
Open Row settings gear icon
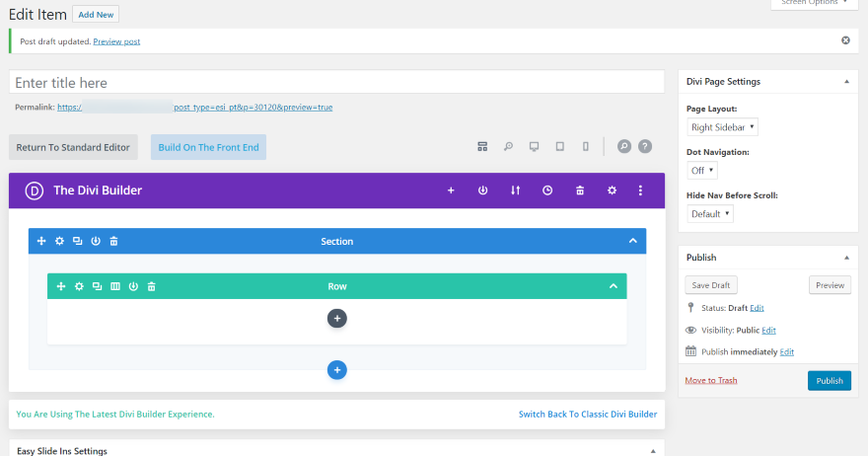pos(79,286)
